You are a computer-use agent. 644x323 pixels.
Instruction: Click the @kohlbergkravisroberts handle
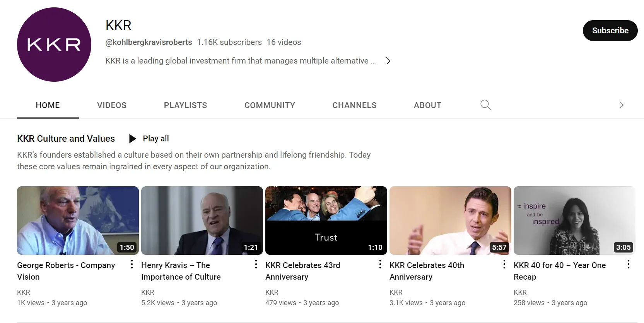tap(149, 42)
